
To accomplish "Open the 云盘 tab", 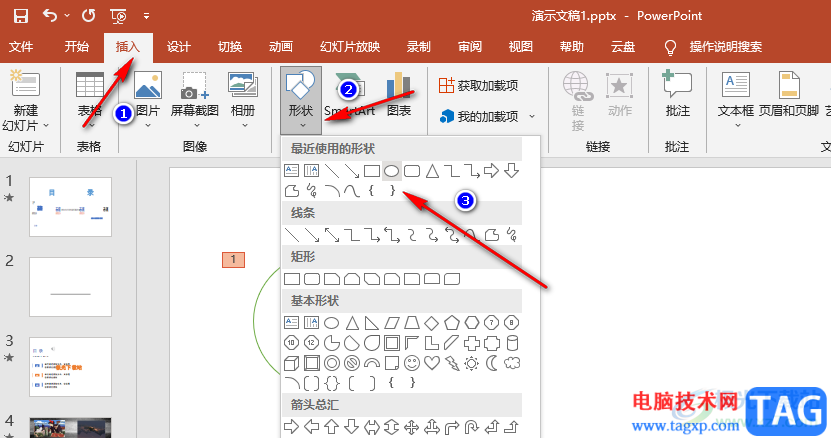I will (623, 47).
